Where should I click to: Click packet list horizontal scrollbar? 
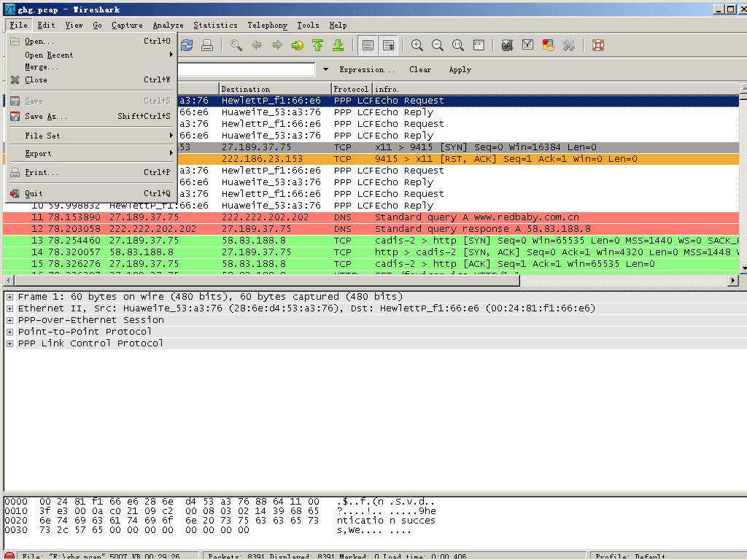coord(267,281)
